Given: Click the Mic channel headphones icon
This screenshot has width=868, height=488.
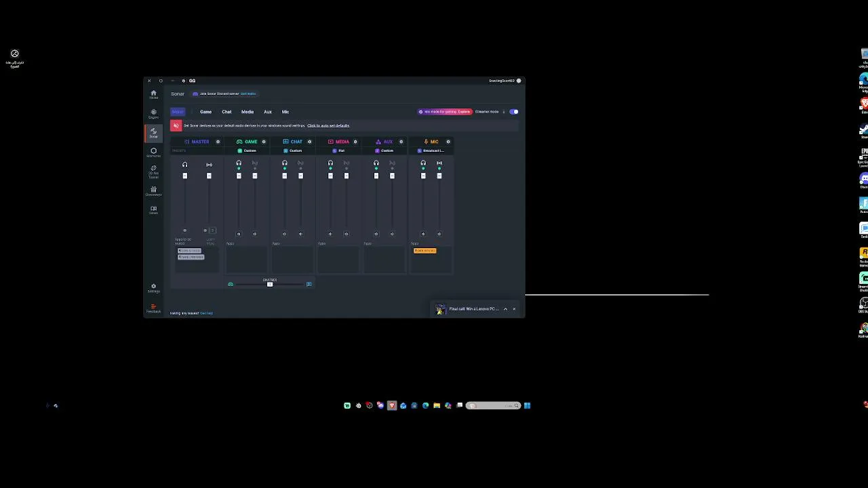Looking at the screenshot, I should [x=423, y=163].
